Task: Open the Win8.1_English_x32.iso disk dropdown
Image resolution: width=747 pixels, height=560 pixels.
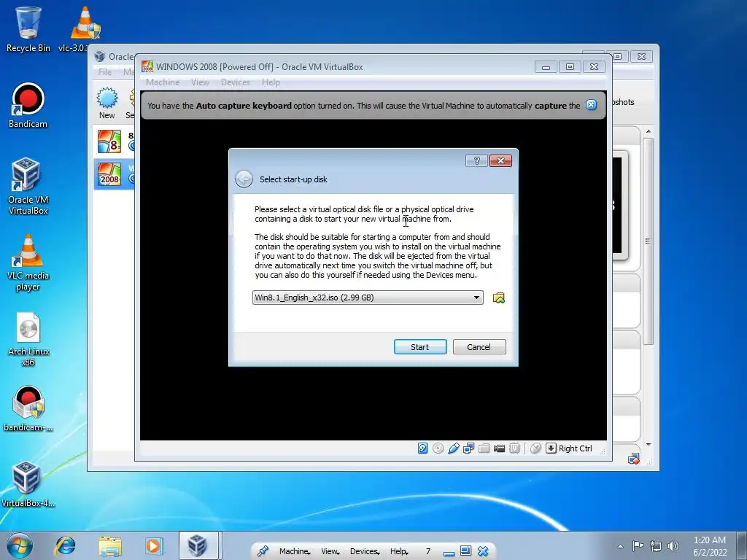Action: pos(368,297)
